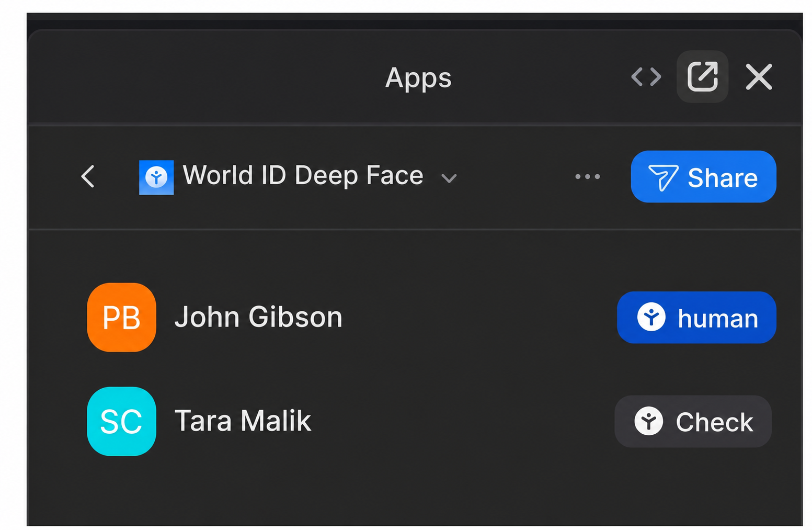Go back with the left chevron
The image size is (812, 530).
point(88,176)
